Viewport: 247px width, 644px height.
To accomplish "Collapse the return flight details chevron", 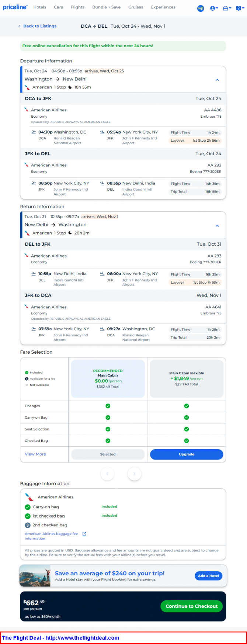I will coord(217,225).
